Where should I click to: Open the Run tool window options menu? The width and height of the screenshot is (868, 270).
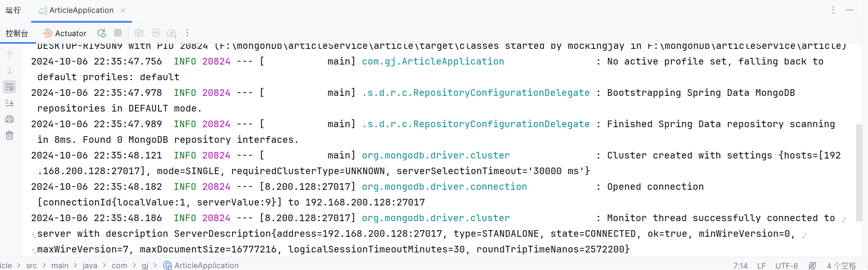point(833,10)
